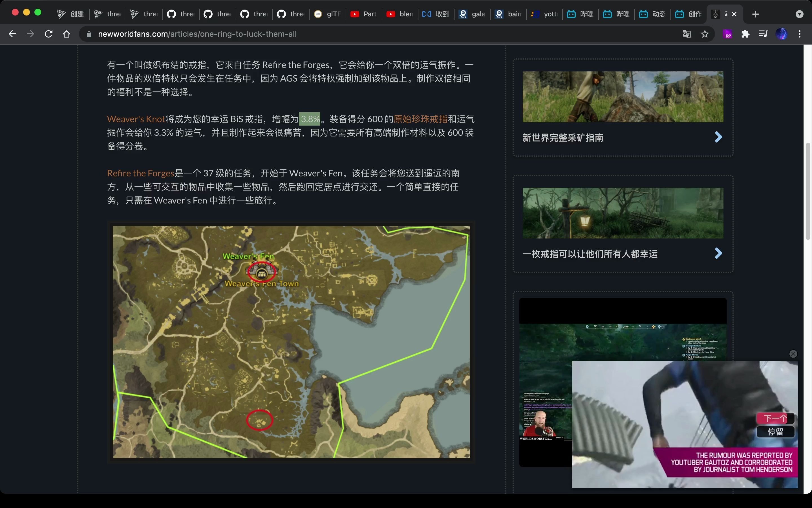Switch to the glTF tab
The width and height of the screenshot is (812, 508).
[327, 14]
